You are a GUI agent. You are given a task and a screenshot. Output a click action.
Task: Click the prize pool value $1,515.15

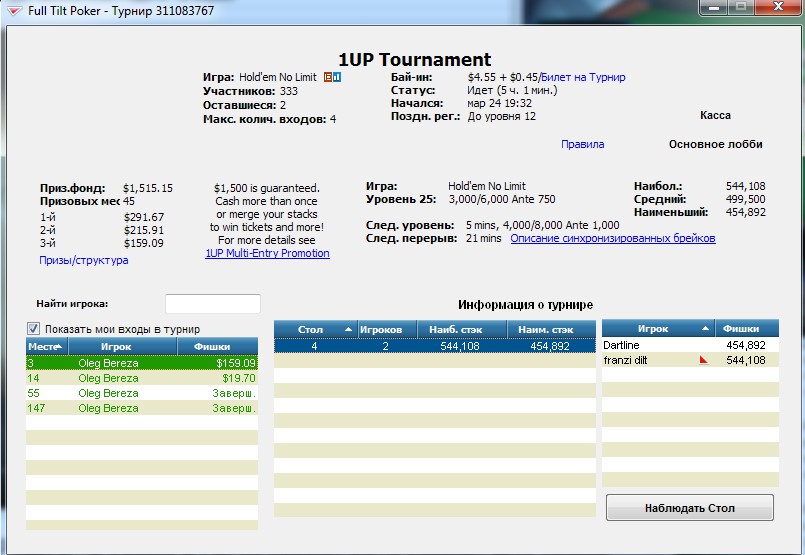click(148, 188)
